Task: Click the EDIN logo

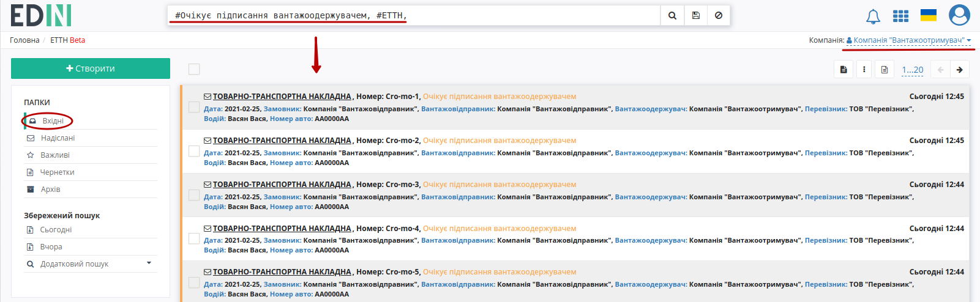Action: [41, 15]
